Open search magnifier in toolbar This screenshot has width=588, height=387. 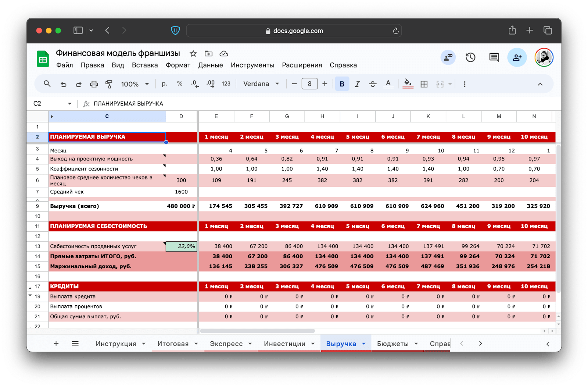47,84
